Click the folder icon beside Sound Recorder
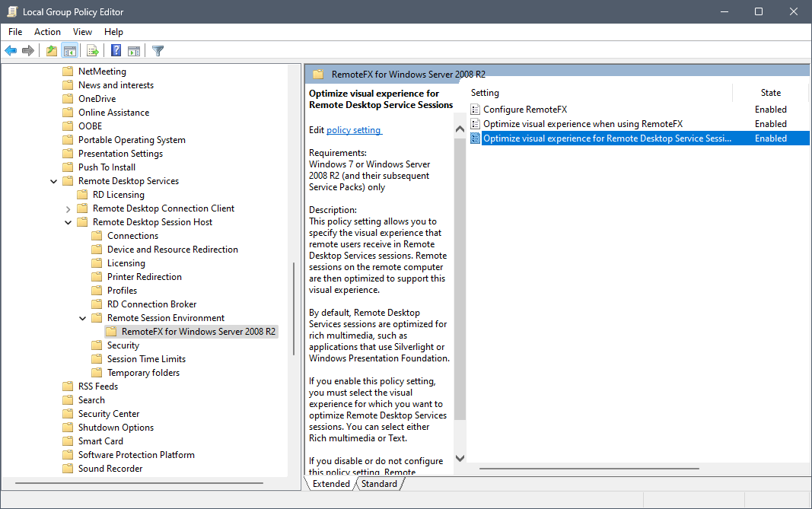This screenshot has width=812, height=509. 68,469
